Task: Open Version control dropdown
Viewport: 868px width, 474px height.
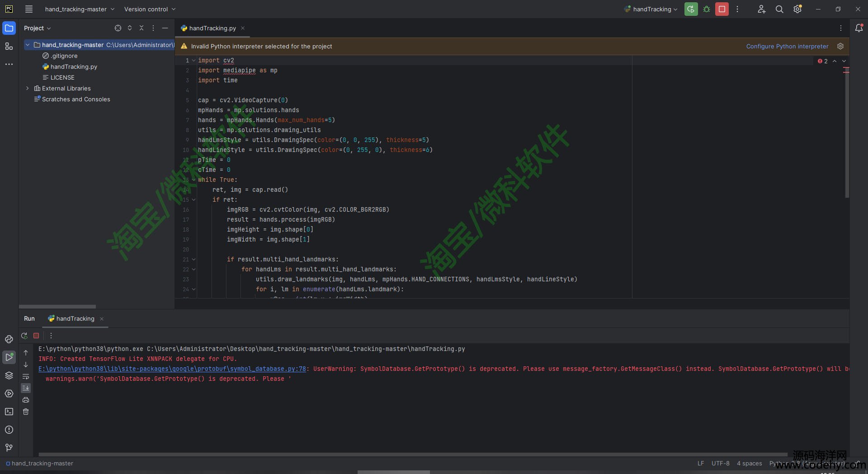Action: [x=150, y=9]
